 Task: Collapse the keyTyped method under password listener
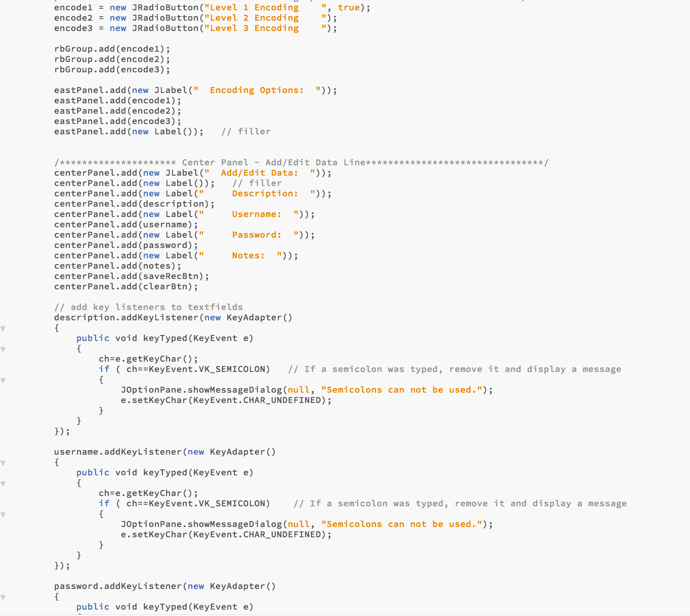tap(3, 615)
